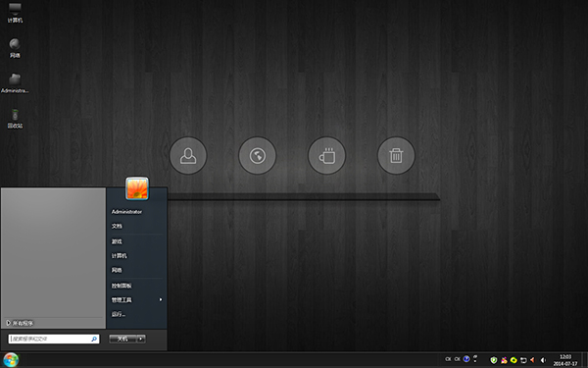Open 运行... in Start menu
588x368 pixels.
pyautogui.click(x=119, y=314)
